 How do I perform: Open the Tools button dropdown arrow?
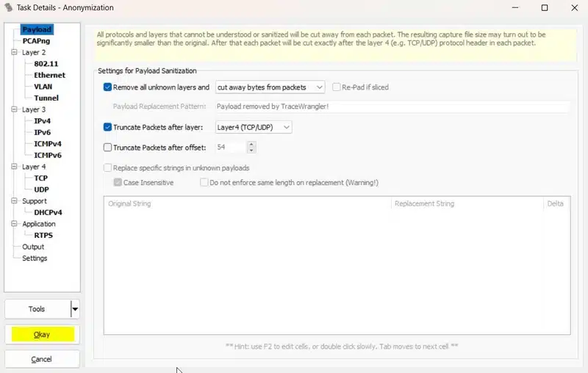coord(75,309)
